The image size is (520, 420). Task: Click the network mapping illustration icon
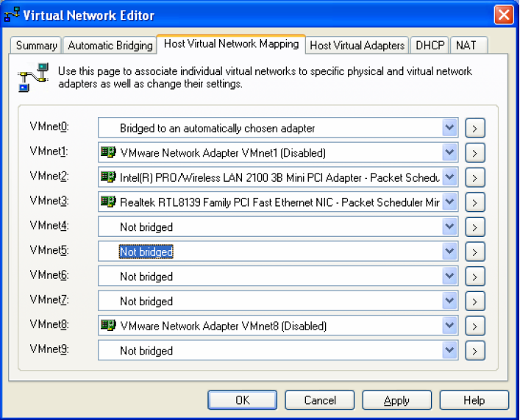[33, 77]
